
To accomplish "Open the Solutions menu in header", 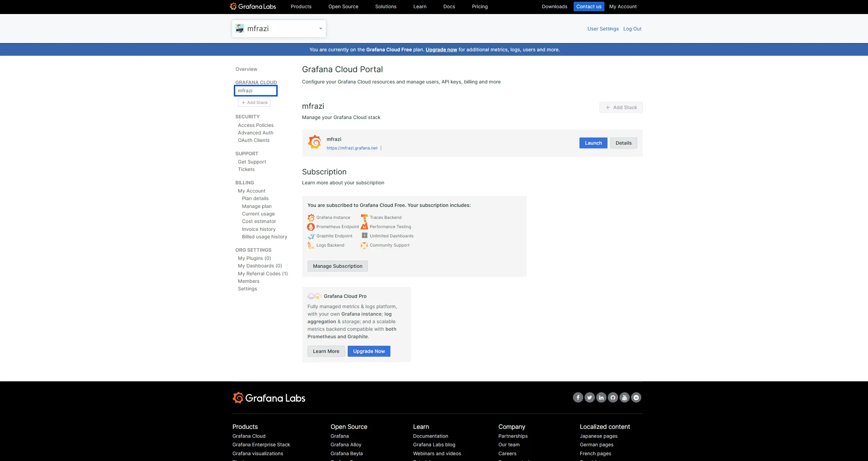I will (386, 6).
